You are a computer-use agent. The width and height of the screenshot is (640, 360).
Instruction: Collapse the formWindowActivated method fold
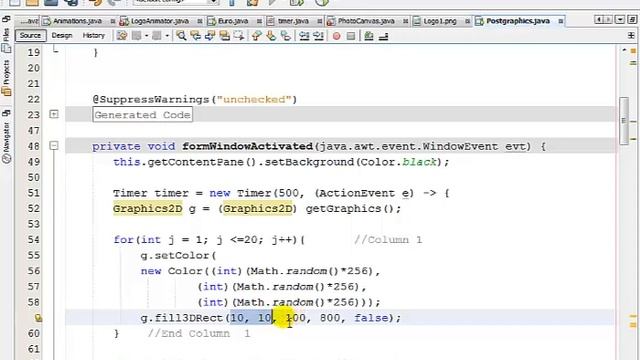pyautogui.click(x=54, y=146)
